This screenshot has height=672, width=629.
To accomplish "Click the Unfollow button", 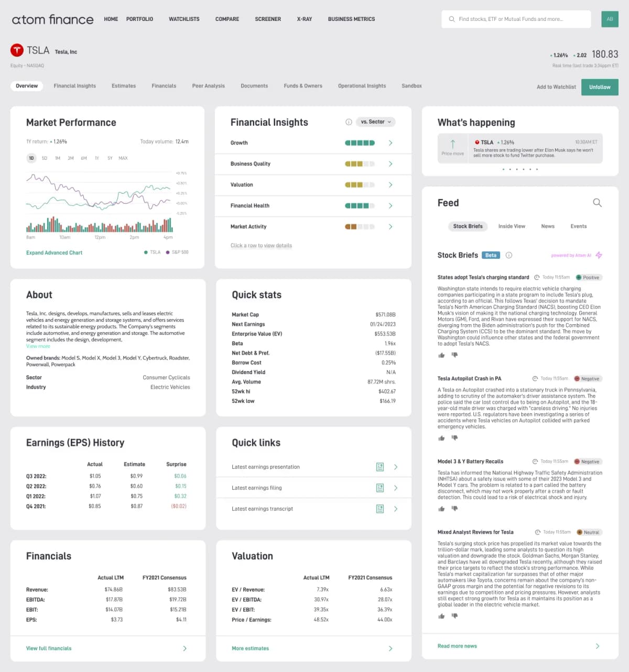I will pyautogui.click(x=600, y=87).
